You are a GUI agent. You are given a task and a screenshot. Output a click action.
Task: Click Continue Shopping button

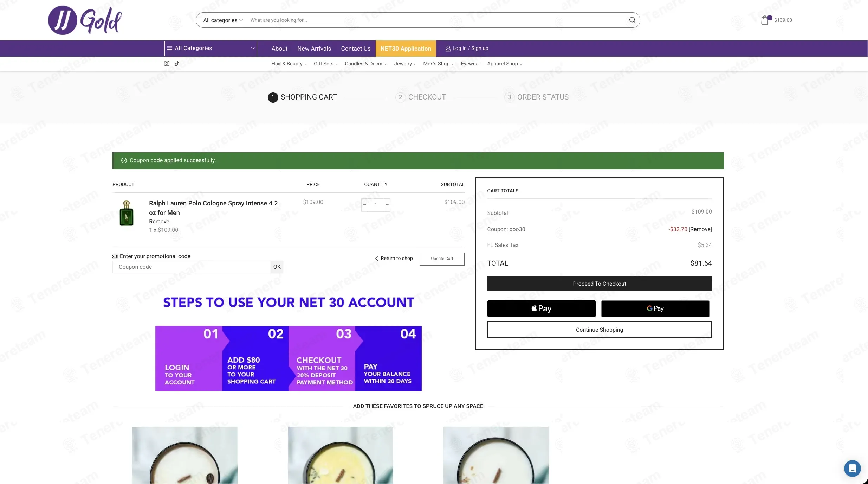(600, 330)
